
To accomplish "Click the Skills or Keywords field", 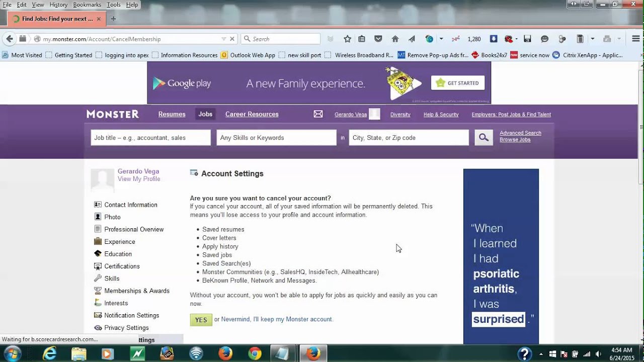I will pyautogui.click(x=276, y=138).
